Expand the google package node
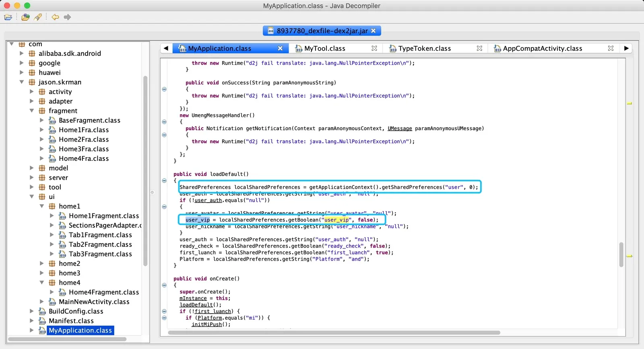This screenshot has height=349, width=644. (22, 63)
